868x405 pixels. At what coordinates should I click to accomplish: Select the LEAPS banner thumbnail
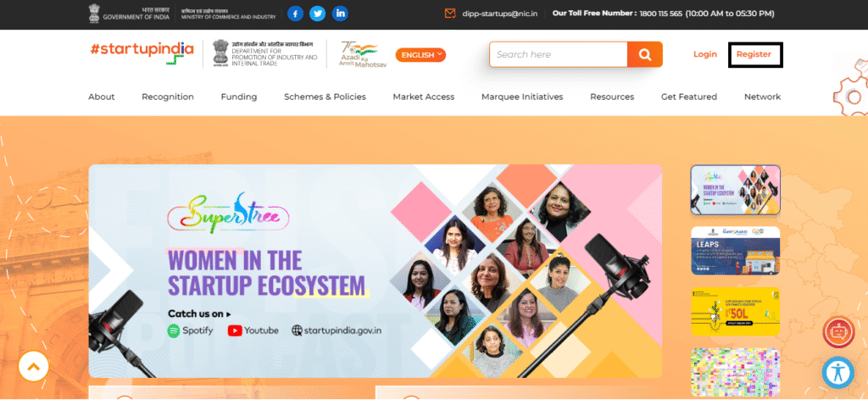(x=735, y=251)
